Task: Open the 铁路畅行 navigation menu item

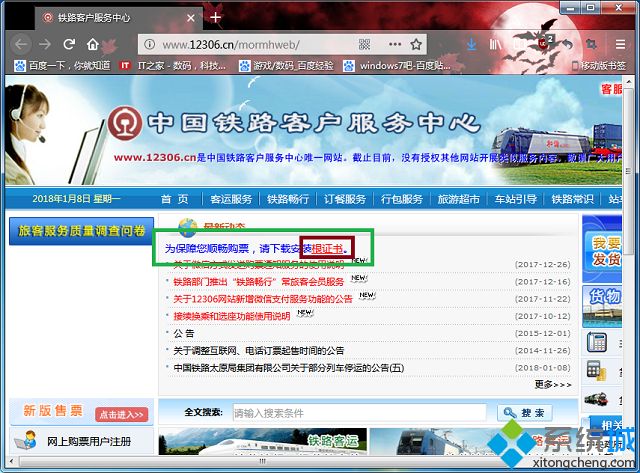Action: pyautogui.click(x=288, y=199)
